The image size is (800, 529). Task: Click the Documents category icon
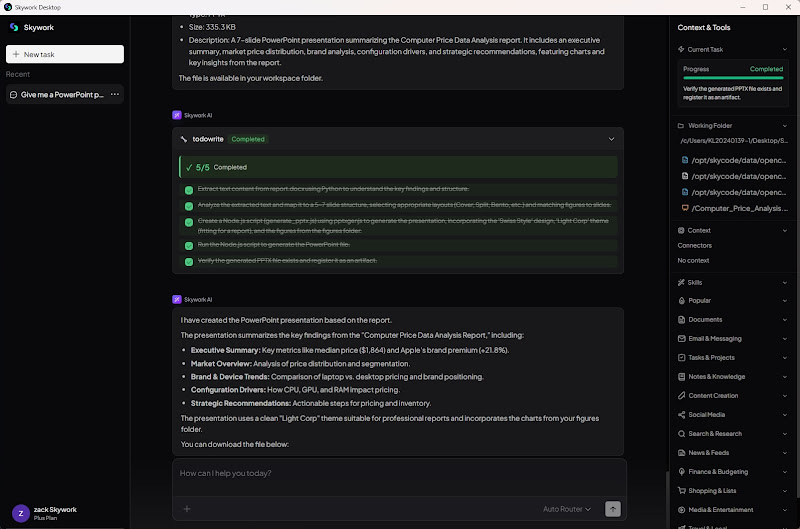[682, 319]
